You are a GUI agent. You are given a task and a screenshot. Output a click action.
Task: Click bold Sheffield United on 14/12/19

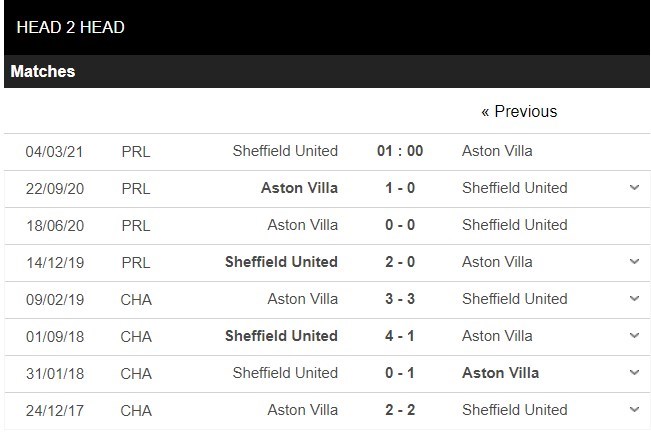point(282,262)
